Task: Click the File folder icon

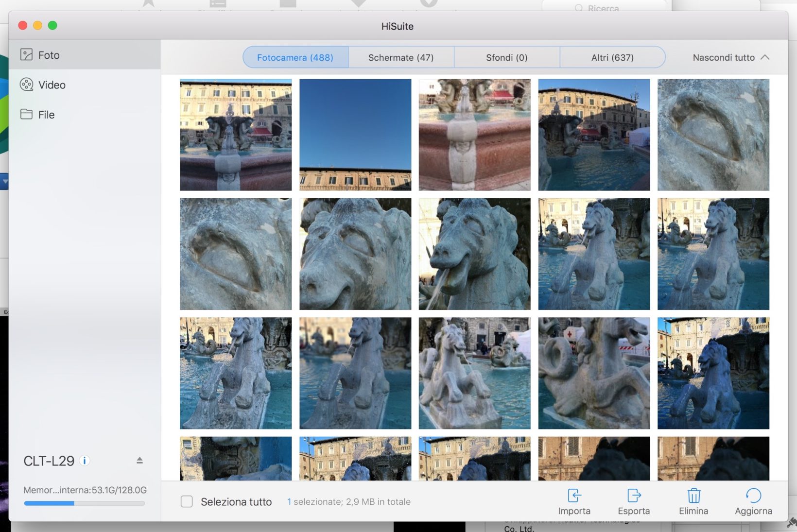Action: [26, 114]
